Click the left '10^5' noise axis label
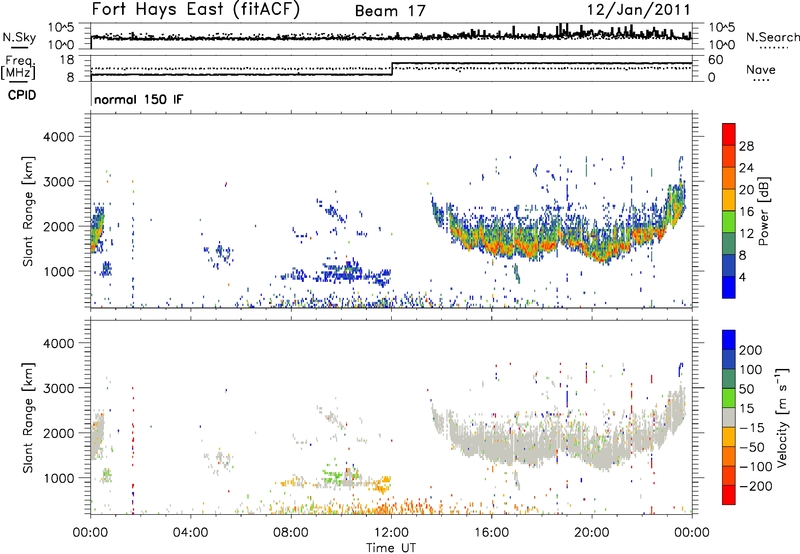This screenshot has height=554, width=800. [x=61, y=27]
